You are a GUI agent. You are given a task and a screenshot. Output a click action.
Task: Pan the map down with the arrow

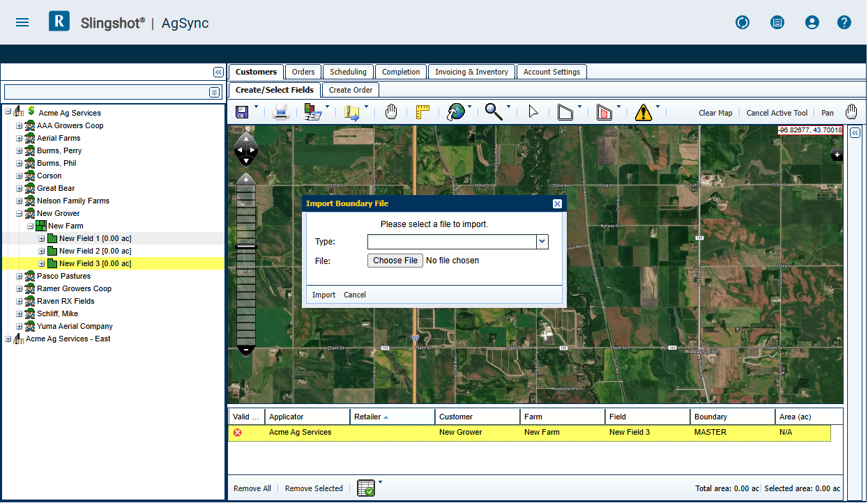coord(246,160)
